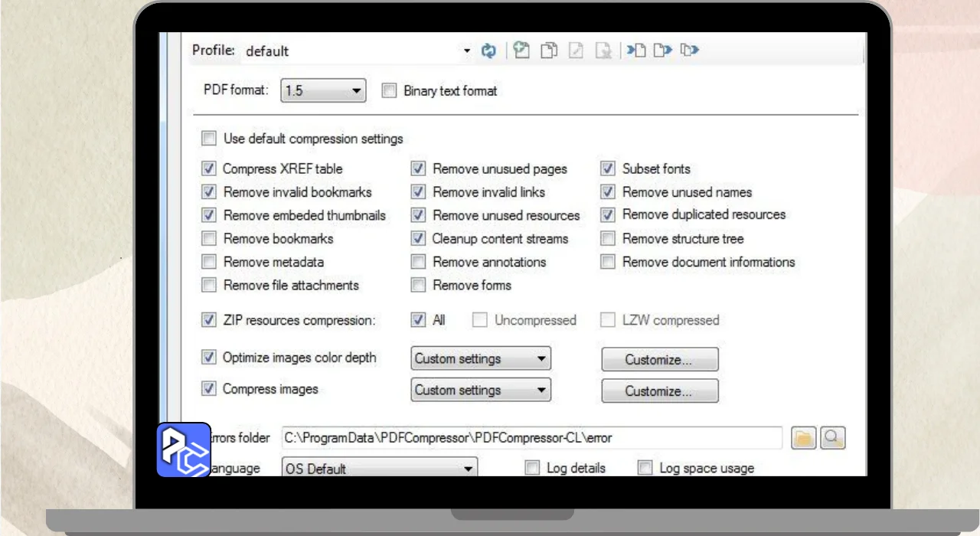980x536 pixels.
Task: Uncheck Compress XREF table
Action: click(x=208, y=168)
